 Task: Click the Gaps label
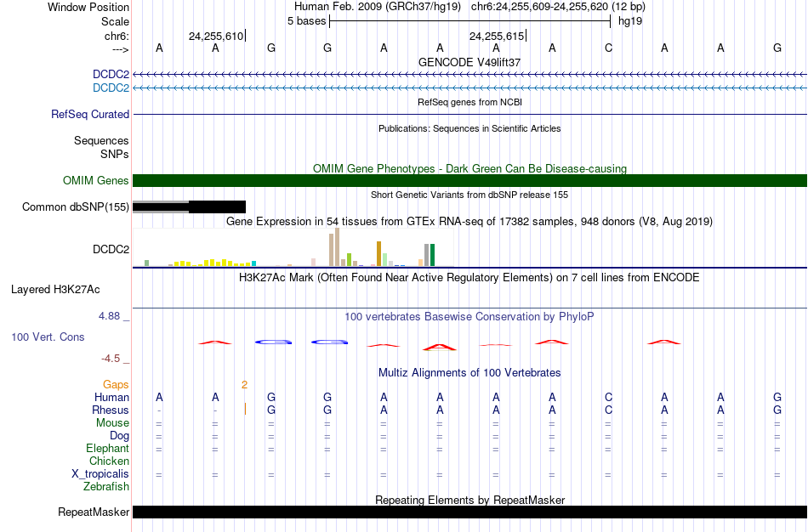pyautogui.click(x=116, y=385)
